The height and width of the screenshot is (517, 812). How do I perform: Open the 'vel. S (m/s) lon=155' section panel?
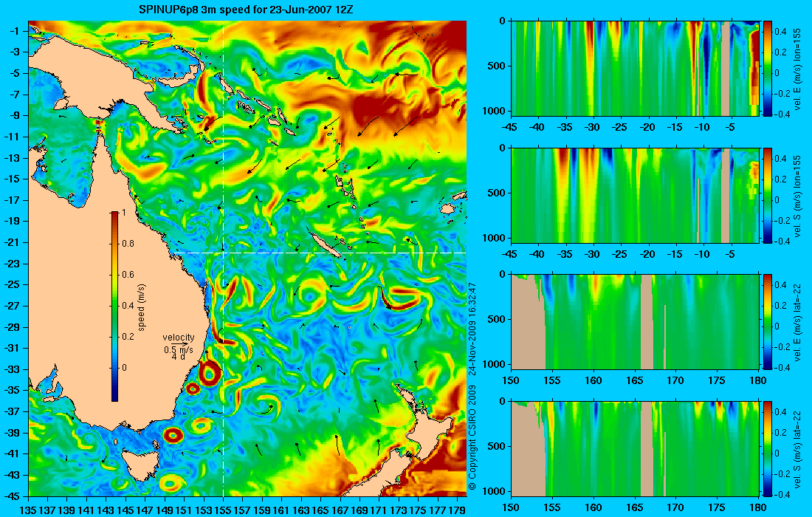(x=636, y=195)
